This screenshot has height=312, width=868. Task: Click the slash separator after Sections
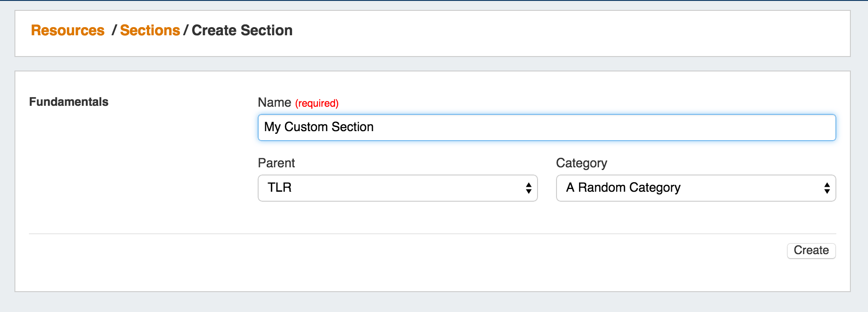185,30
